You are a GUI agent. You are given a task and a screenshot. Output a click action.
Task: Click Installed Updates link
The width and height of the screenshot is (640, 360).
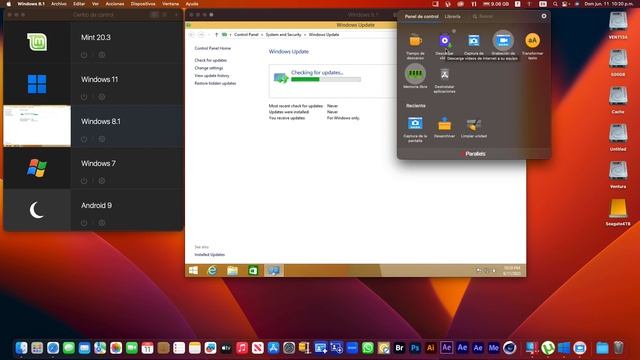point(209,255)
